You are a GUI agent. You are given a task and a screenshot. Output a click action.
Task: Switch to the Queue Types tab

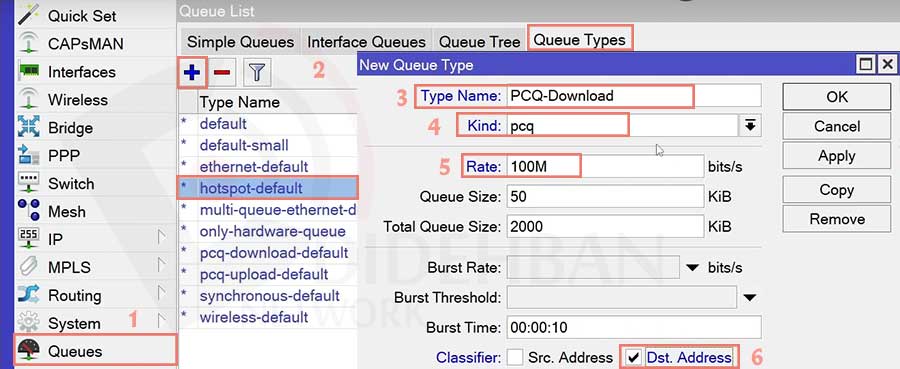tap(580, 39)
